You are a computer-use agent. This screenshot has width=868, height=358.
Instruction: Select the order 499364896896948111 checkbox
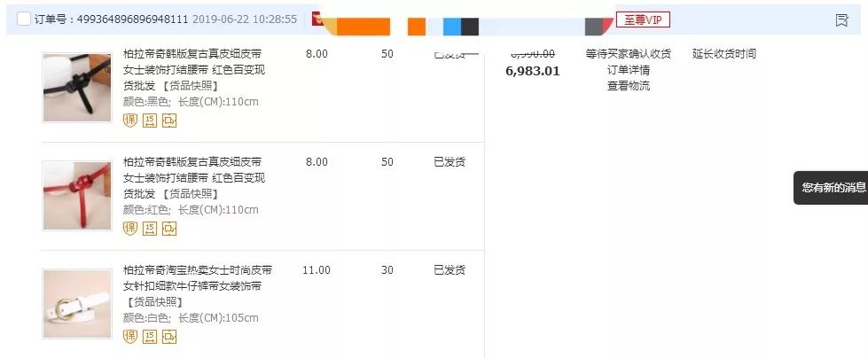click(x=24, y=19)
